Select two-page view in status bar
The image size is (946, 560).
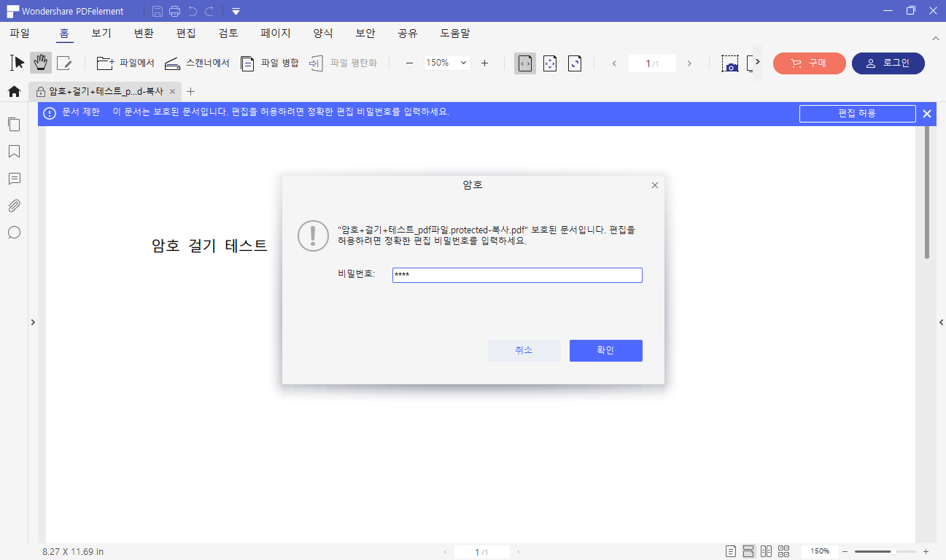click(766, 551)
